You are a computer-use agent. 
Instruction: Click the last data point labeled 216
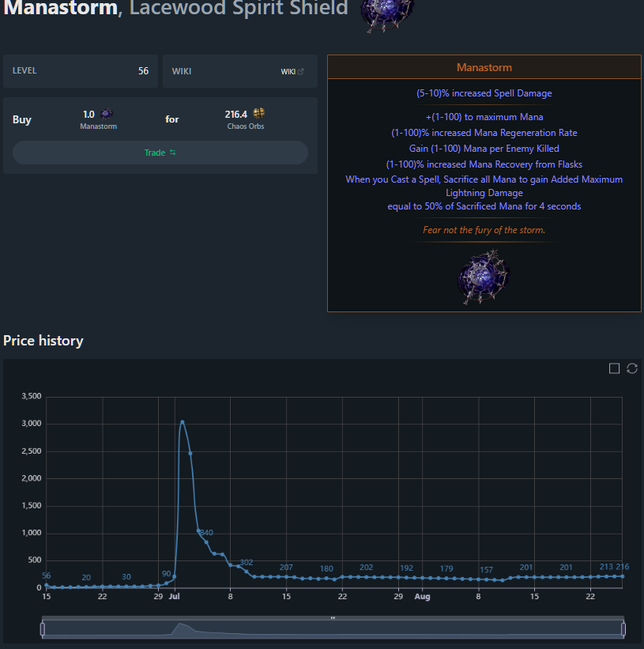[622, 576]
